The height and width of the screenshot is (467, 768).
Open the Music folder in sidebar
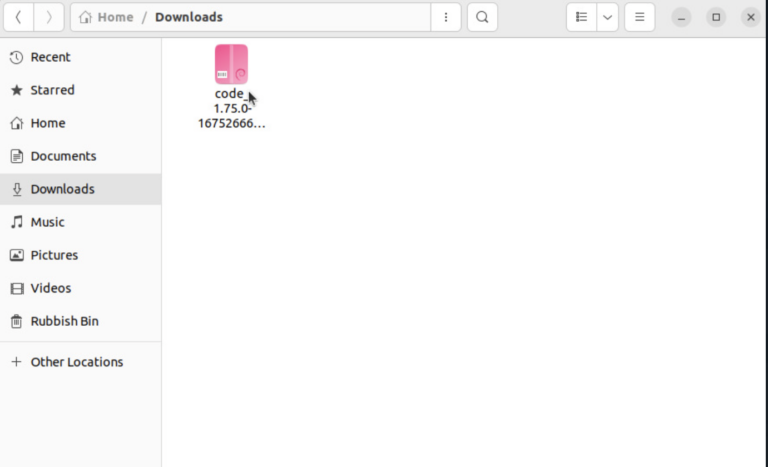[47, 222]
